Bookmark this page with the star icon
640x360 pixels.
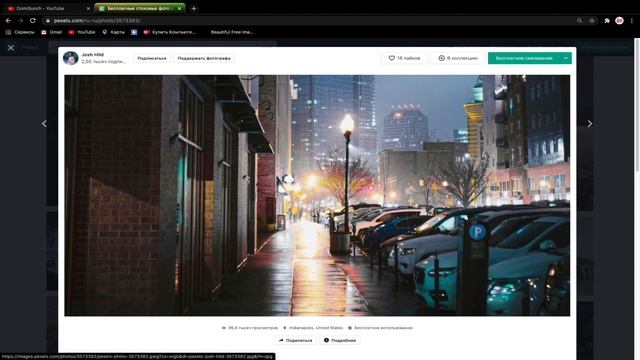pyautogui.click(x=592, y=20)
